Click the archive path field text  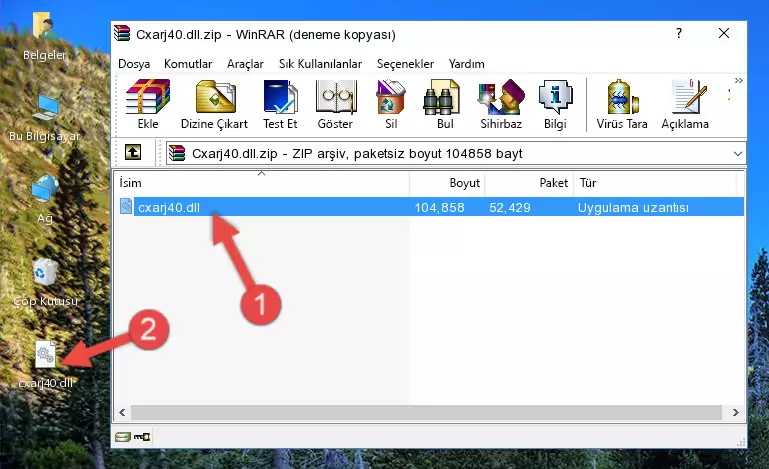[357, 154]
